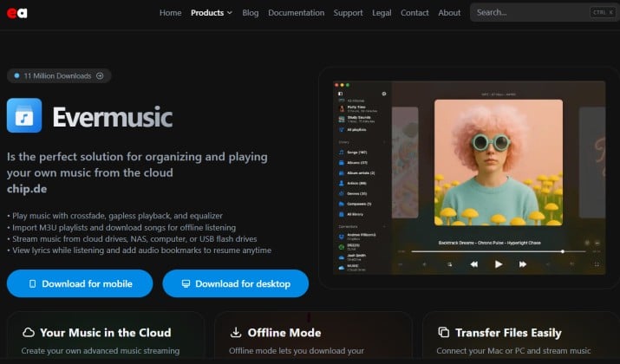Viewport: 620px width, 364px height.
Task: Click the 'chip.de' quote source text
Action: 27,189
